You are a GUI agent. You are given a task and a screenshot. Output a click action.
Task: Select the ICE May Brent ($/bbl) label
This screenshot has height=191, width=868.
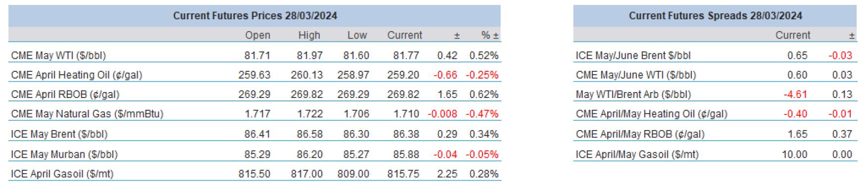pyautogui.click(x=59, y=134)
